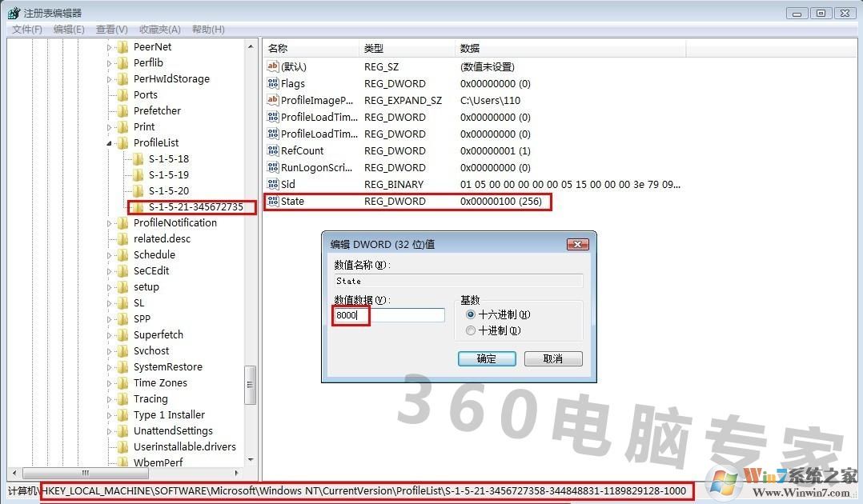Expand the SeCEdit tree node

[109, 271]
